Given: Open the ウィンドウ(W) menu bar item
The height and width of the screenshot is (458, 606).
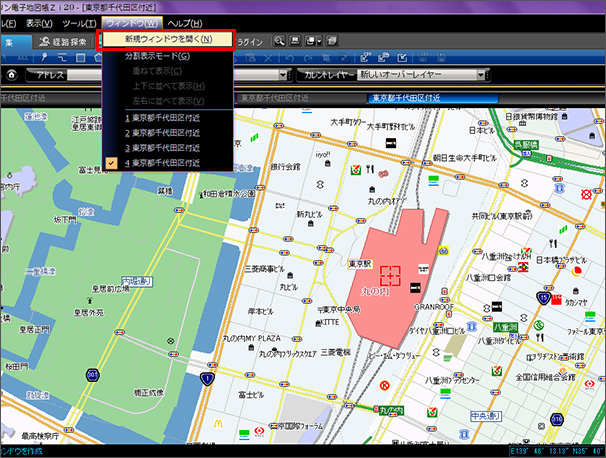Looking at the screenshot, I should (132, 24).
